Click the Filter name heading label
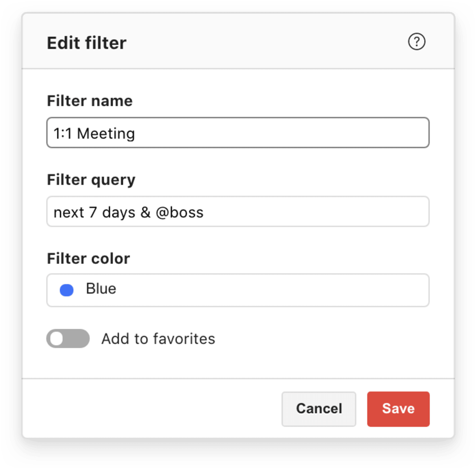 click(x=90, y=101)
